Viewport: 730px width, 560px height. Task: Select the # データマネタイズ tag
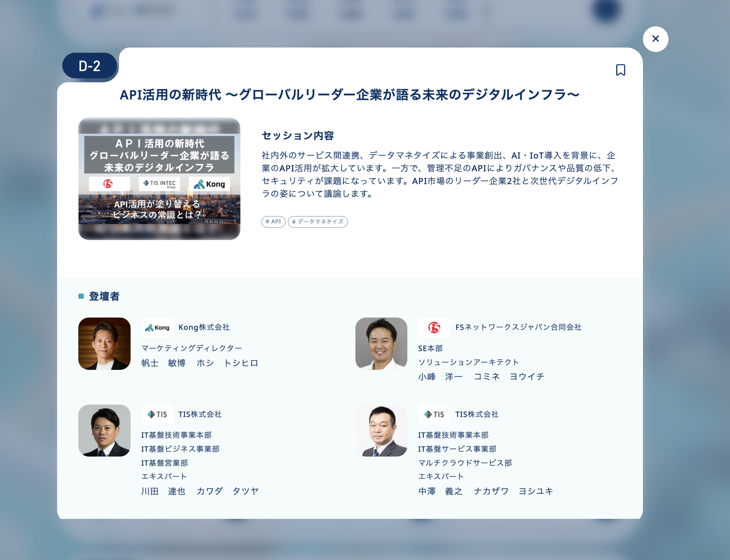(318, 222)
